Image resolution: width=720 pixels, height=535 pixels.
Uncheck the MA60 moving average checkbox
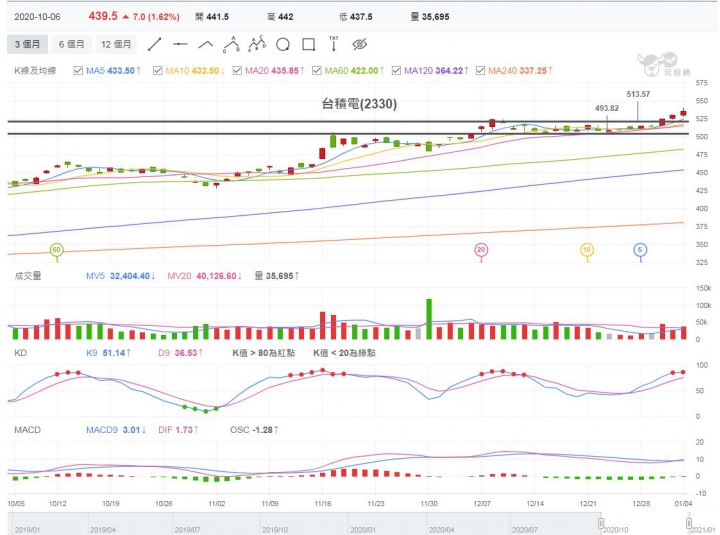point(316,71)
